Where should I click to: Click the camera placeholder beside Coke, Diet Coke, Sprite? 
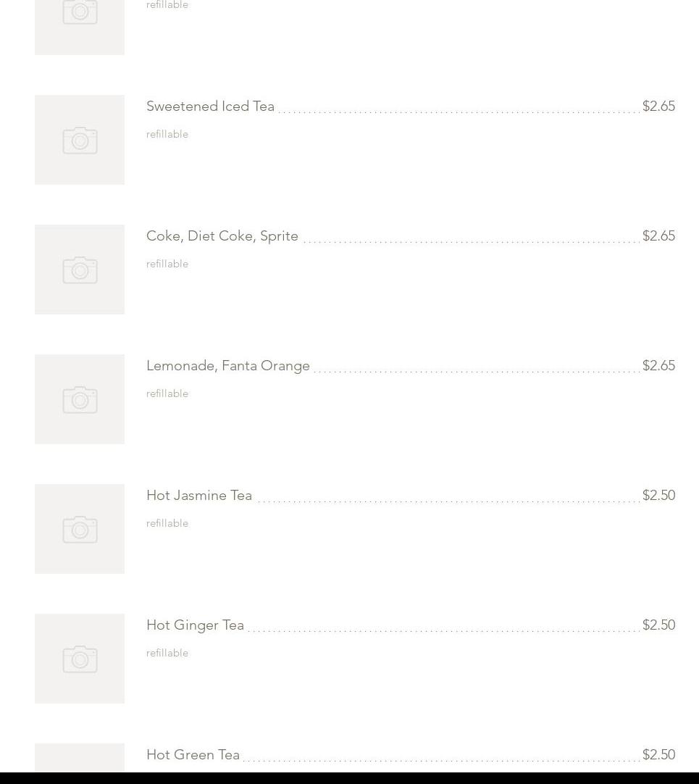80,270
